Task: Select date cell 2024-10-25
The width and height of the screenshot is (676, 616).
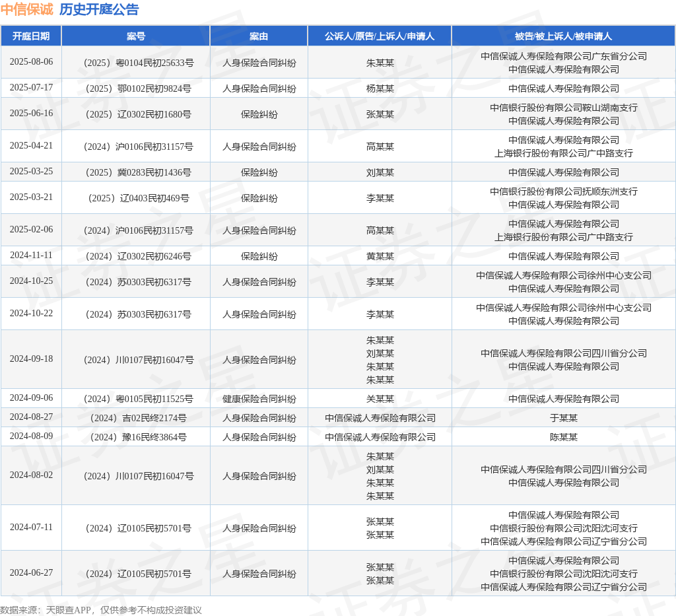Action: click(31, 281)
